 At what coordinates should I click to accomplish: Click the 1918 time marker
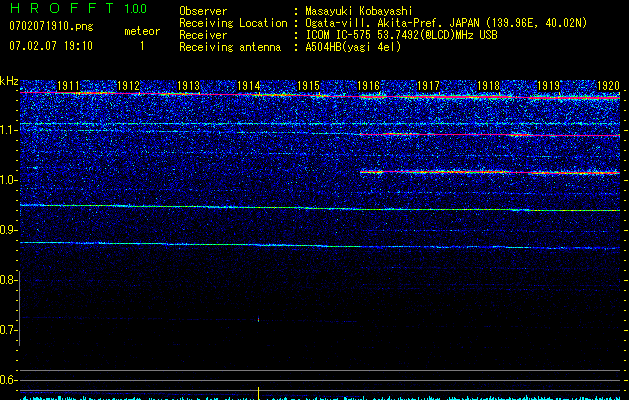[x=488, y=87]
